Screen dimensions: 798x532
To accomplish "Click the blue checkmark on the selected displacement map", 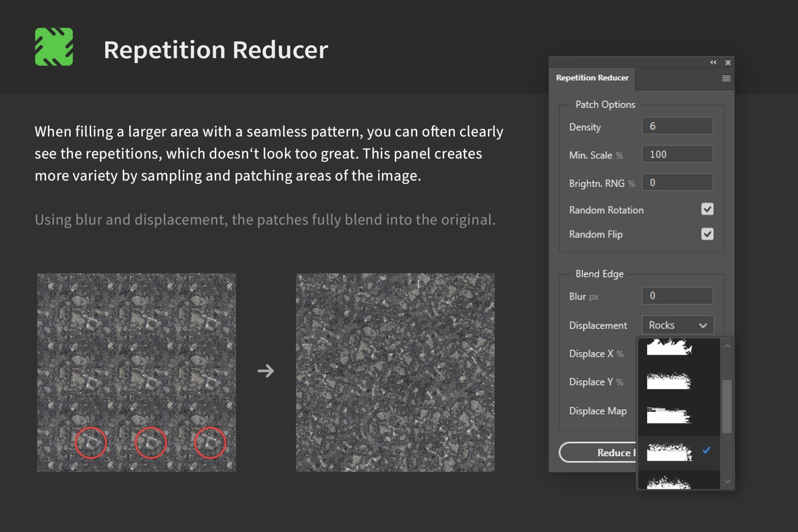I will coord(706,451).
